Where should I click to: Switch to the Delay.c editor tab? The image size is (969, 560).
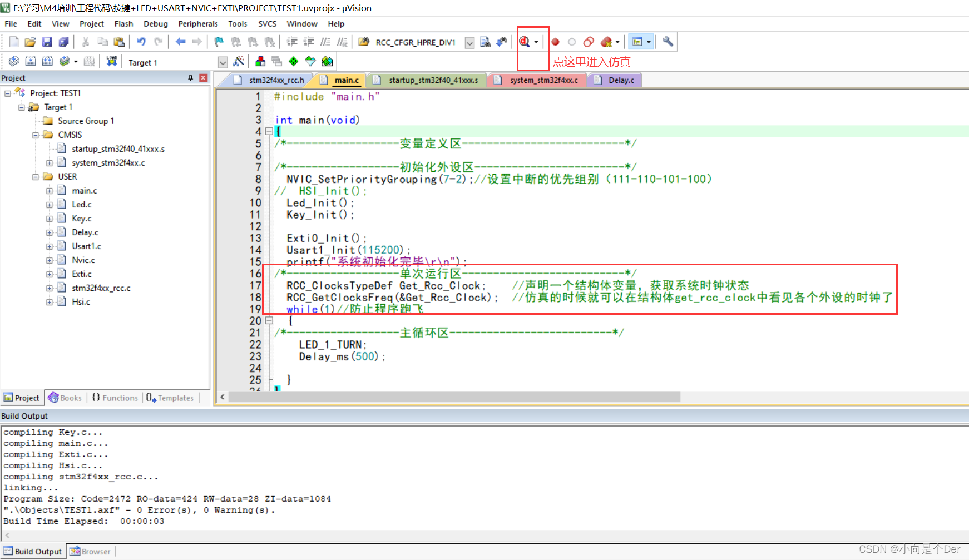click(x=615, y=80)
